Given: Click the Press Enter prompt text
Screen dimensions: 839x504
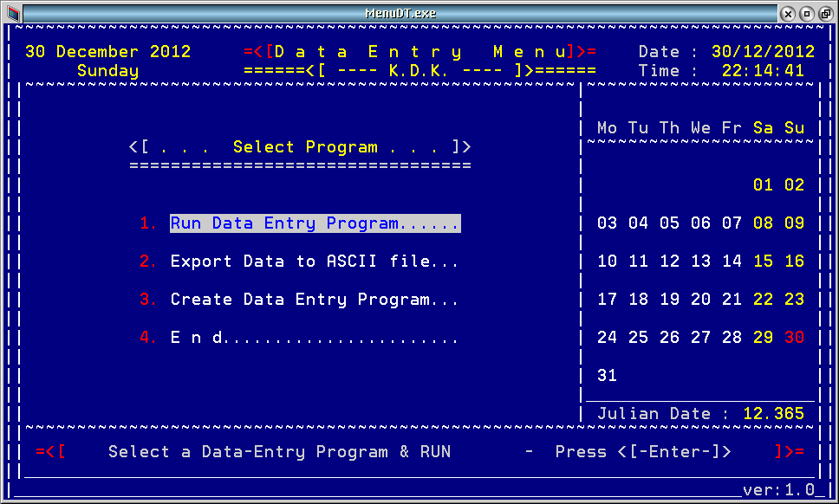Looking at the screenshot, I should click(x=643, y=452).
